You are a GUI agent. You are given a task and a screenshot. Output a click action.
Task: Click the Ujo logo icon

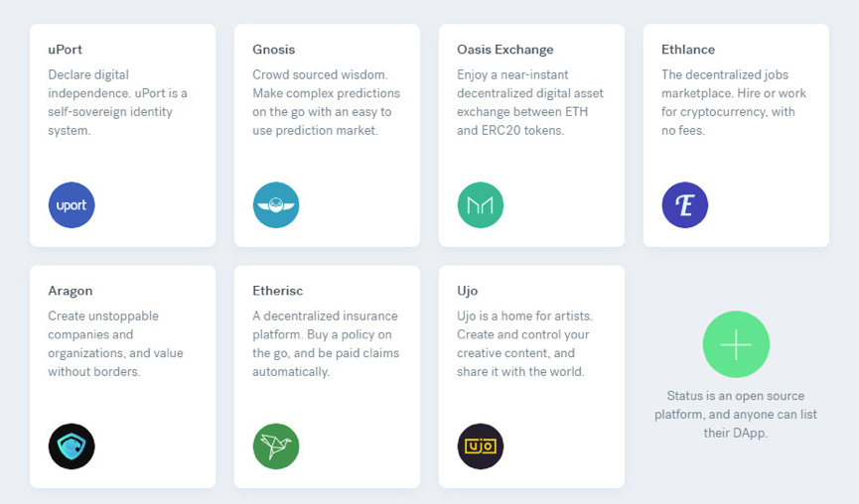pyautogui.click(x=481, y=446)
